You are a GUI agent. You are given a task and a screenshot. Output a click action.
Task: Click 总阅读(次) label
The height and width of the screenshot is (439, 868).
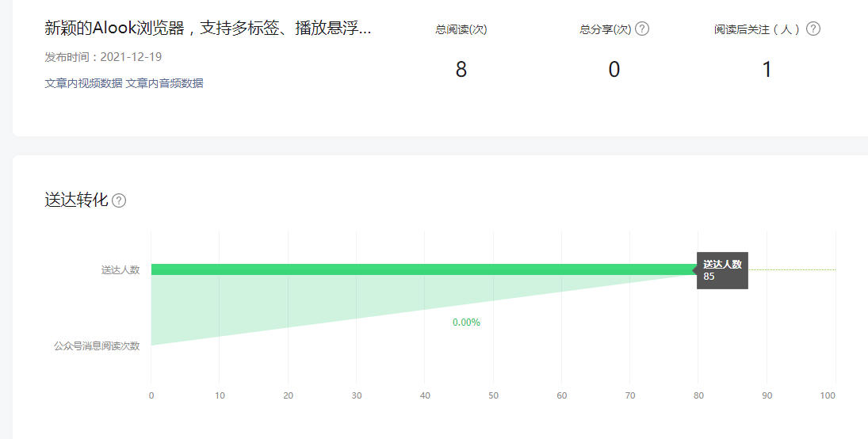point(461,29)
